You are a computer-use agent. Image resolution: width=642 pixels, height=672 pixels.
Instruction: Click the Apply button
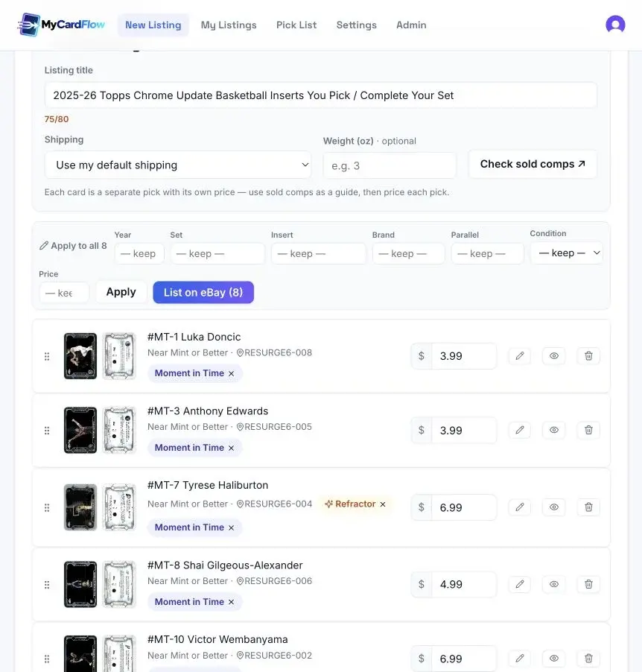pyautogui.click(x=121, y=292)
